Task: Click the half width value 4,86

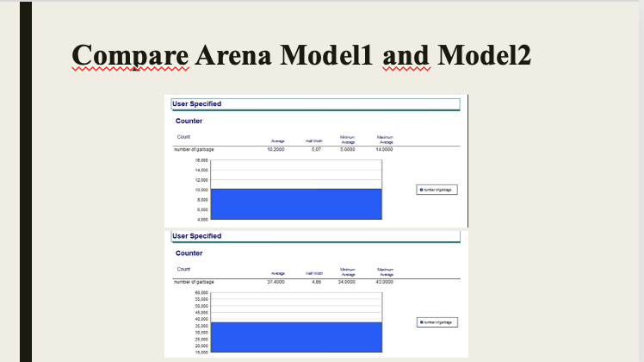Action: pos(316,282)
